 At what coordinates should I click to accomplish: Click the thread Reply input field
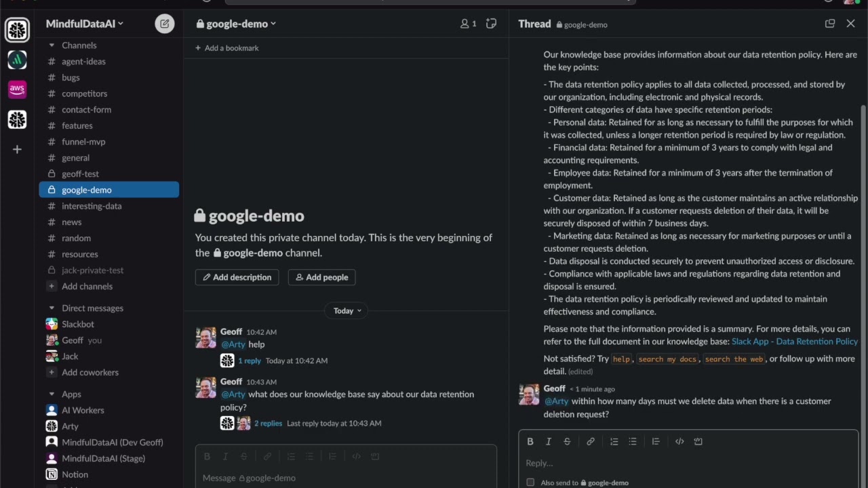click(688, 463)
